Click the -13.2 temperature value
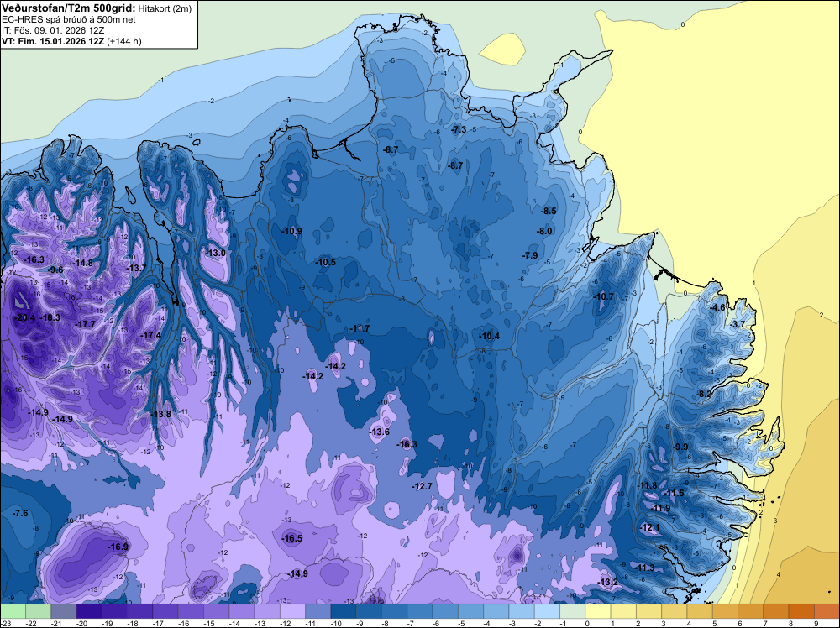 608,583
